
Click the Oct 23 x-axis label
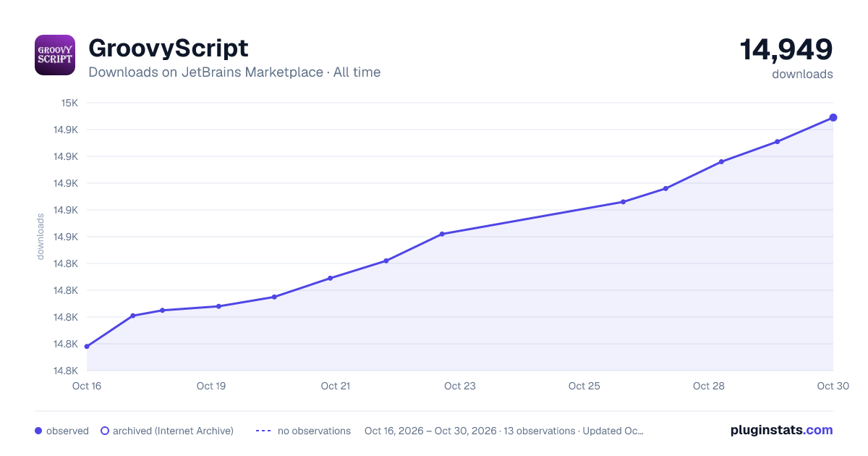(460, 386)
